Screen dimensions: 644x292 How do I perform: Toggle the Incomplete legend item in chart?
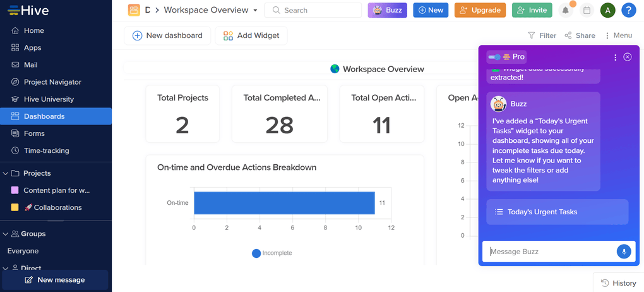tap(272, 253)
